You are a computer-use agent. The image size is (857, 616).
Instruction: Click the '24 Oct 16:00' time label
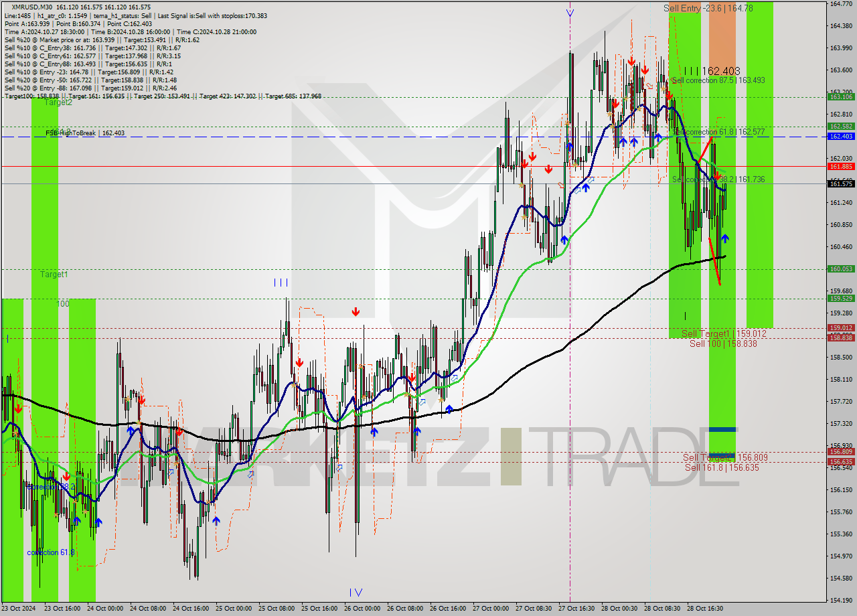pos(190,609)
